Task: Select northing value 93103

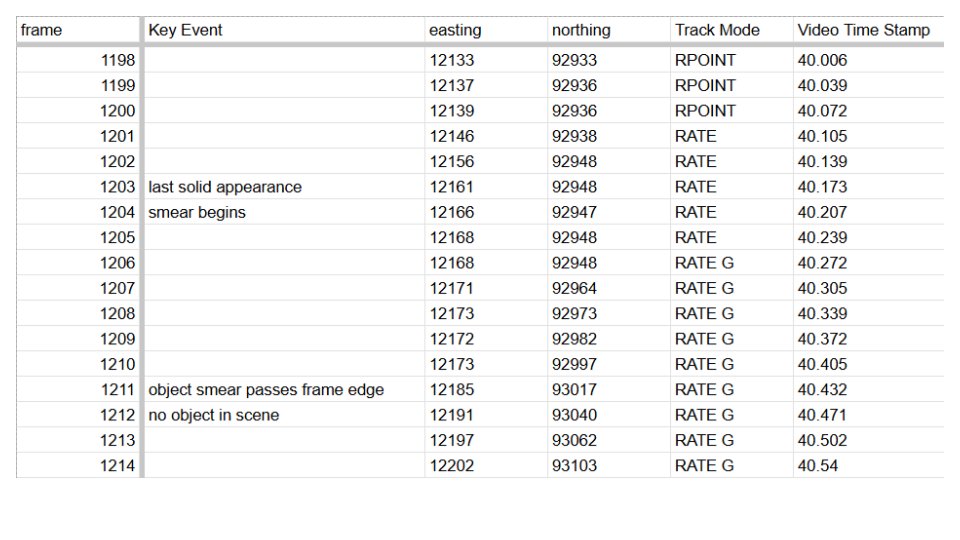Action: (x=609, y=466)
